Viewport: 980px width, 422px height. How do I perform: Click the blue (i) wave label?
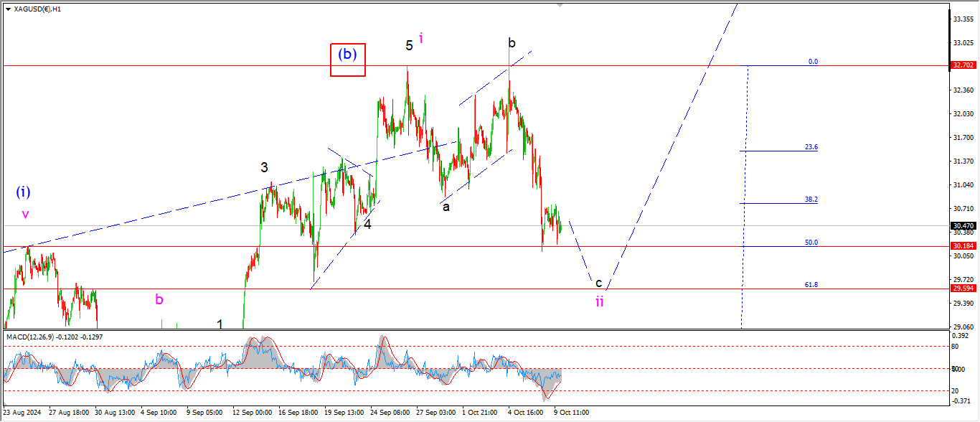[x=24, y=192]
